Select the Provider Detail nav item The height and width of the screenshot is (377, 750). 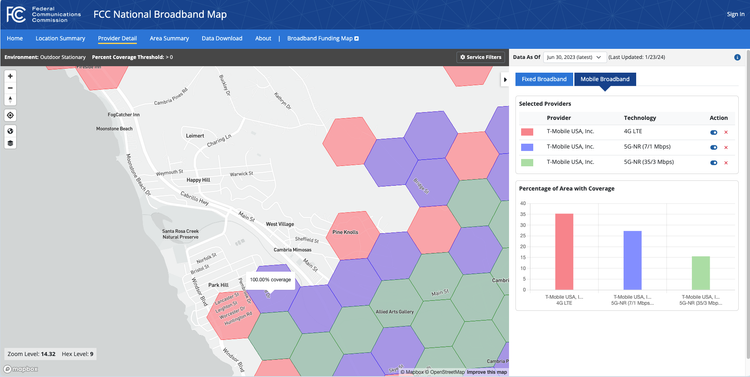pos(117,38)
